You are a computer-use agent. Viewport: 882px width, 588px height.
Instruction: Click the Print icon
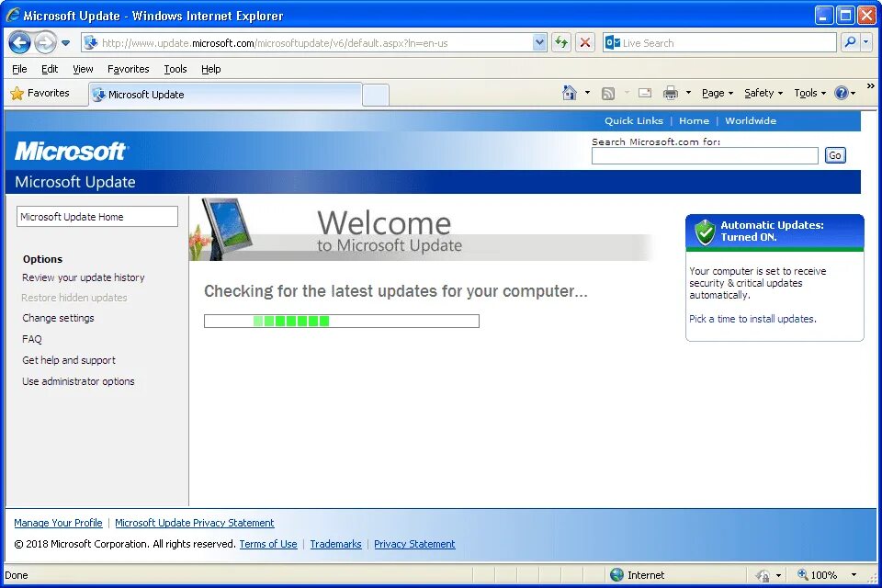[673, 93]
